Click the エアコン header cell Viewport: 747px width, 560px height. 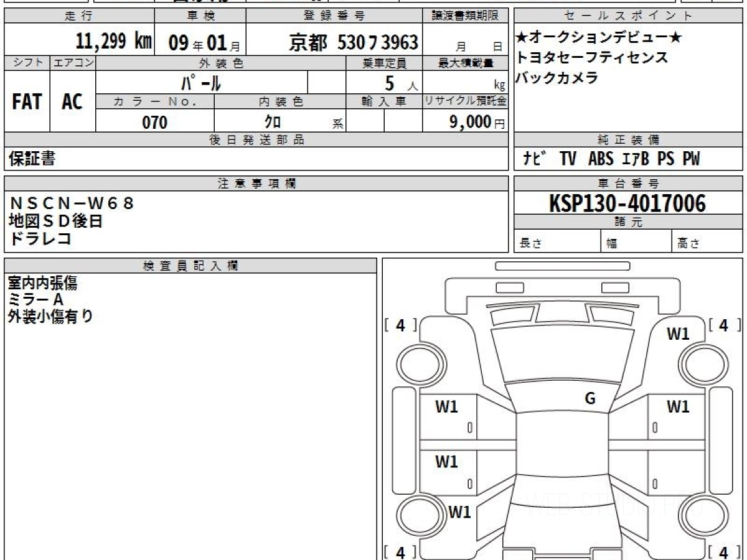(x=73, y=63)
